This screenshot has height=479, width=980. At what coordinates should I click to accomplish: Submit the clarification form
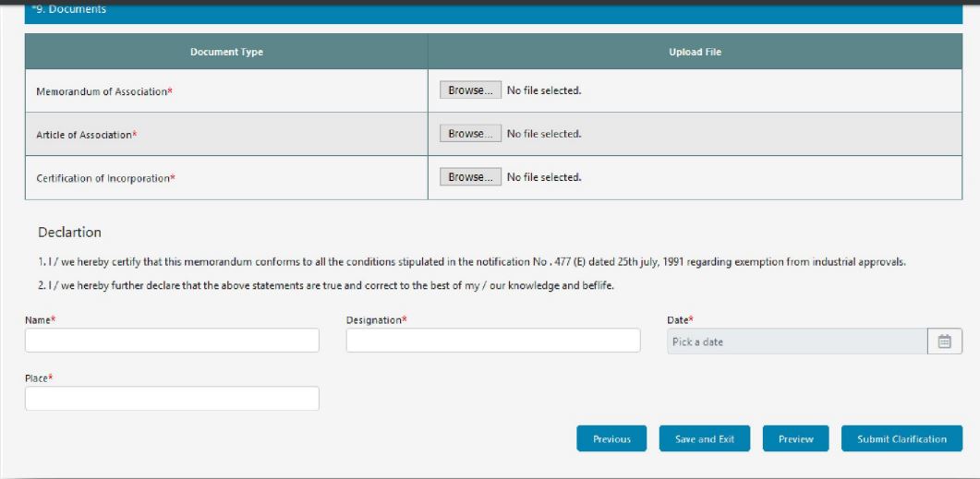point(901,439)
